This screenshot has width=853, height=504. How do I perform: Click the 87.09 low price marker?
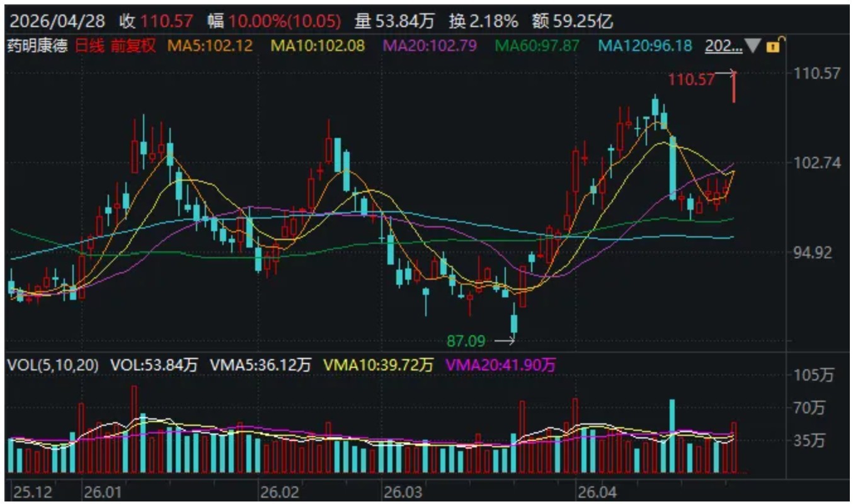466,341
